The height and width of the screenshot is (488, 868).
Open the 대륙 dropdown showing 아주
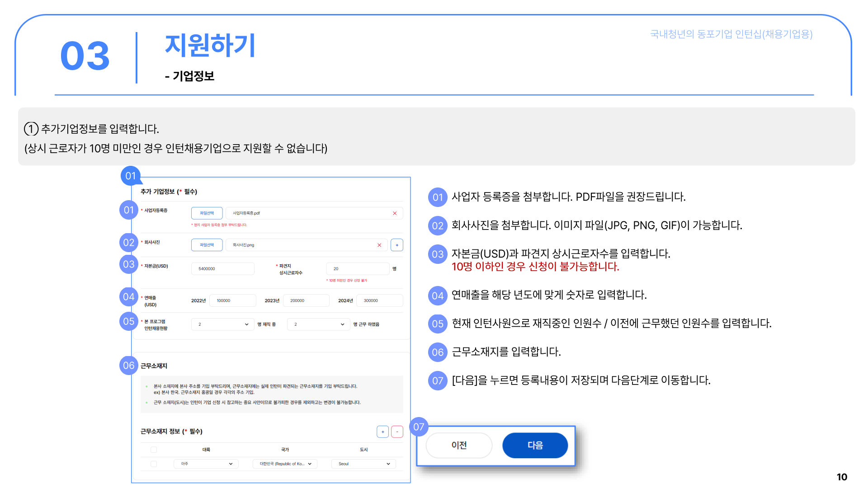tap(206, 464)
